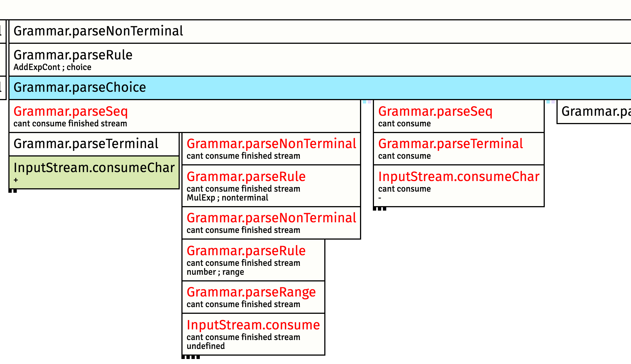
Task: Click red Grammar.parseNonTerminal directly above MulExp parseRule
Action: (x=271, y=148)
